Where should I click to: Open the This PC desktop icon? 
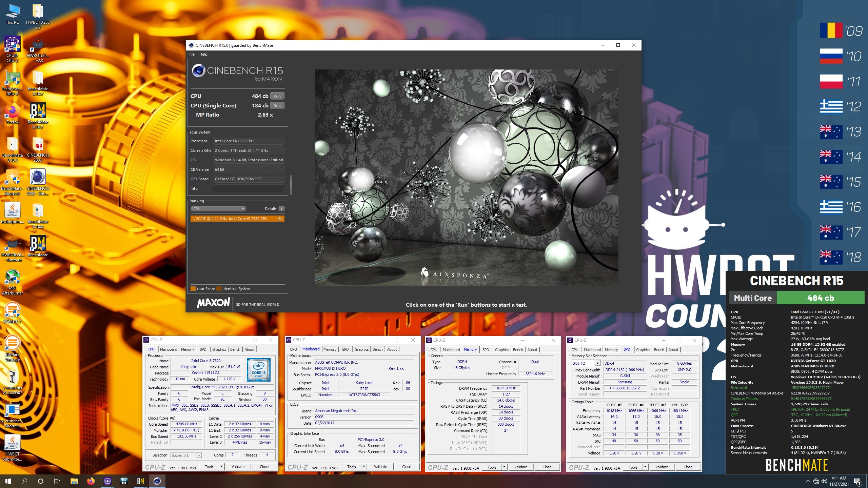(x=13, y=14)
